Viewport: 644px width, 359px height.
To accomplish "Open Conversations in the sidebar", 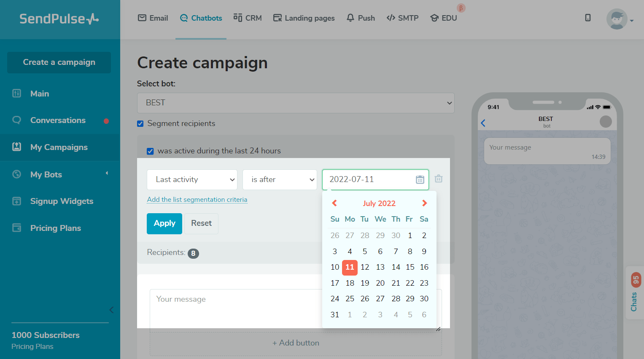I will pyautogui.click(x=58, y=121).
